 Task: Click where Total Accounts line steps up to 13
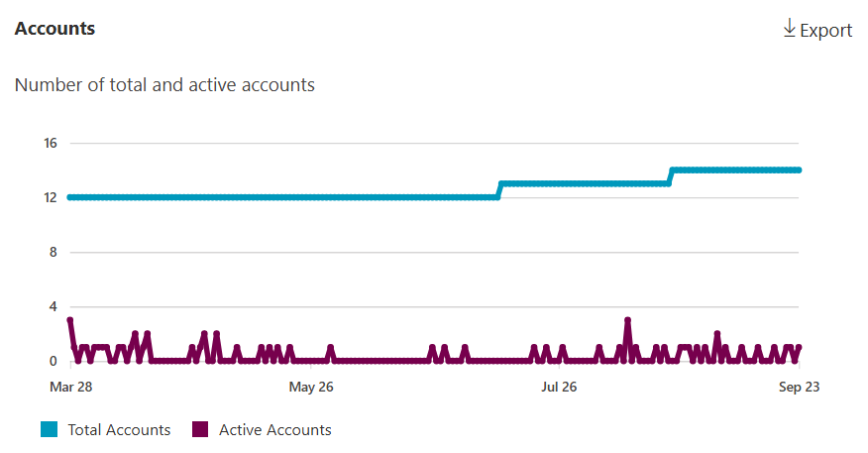tap(501, 184)
